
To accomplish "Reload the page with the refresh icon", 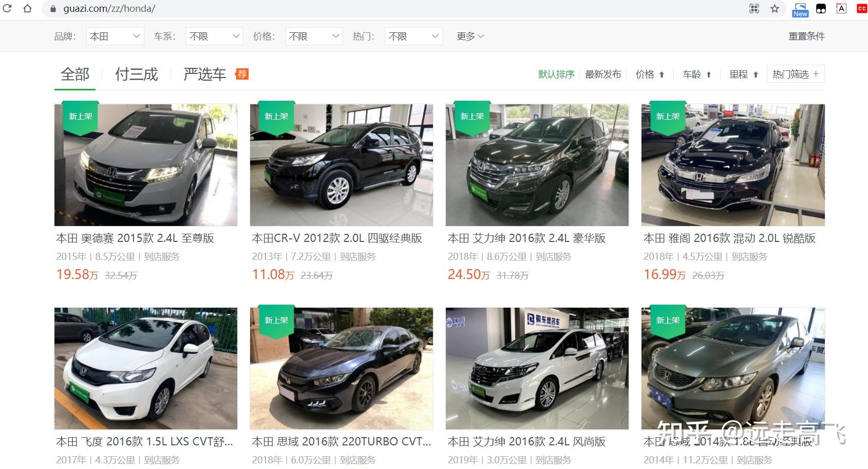I will (x=7, y=8).
